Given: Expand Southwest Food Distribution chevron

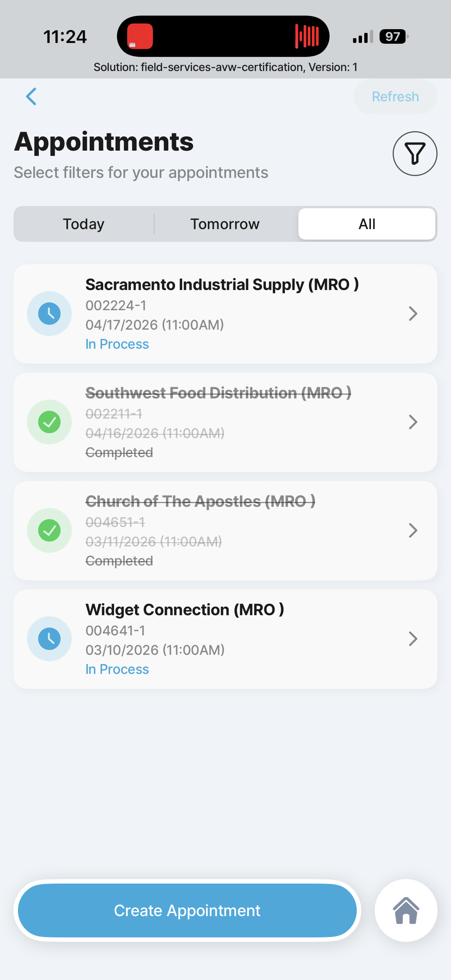Looking at the screenshot, I should [413, 422].
